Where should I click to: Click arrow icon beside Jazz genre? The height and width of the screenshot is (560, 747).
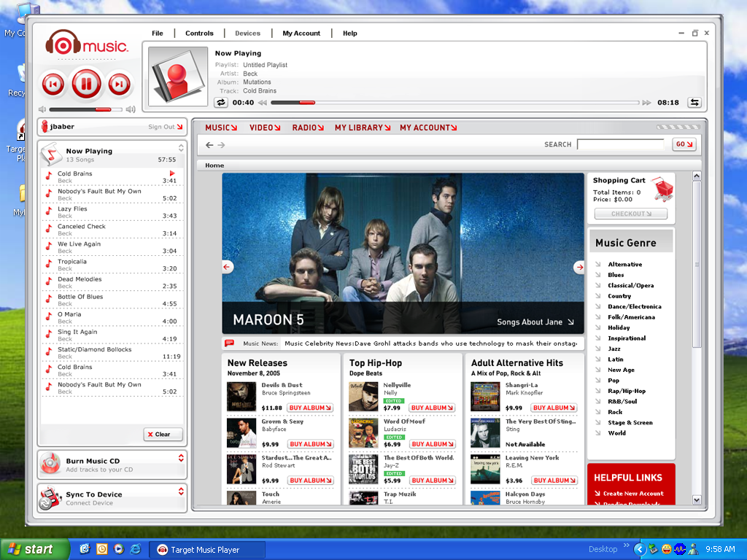[597, 349]
